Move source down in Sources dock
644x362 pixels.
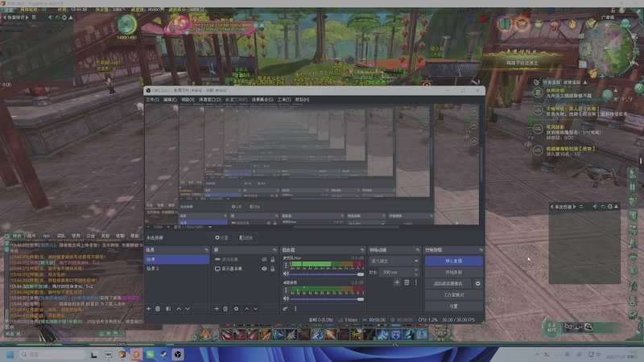pyautogui.click(x=255, y=309)
